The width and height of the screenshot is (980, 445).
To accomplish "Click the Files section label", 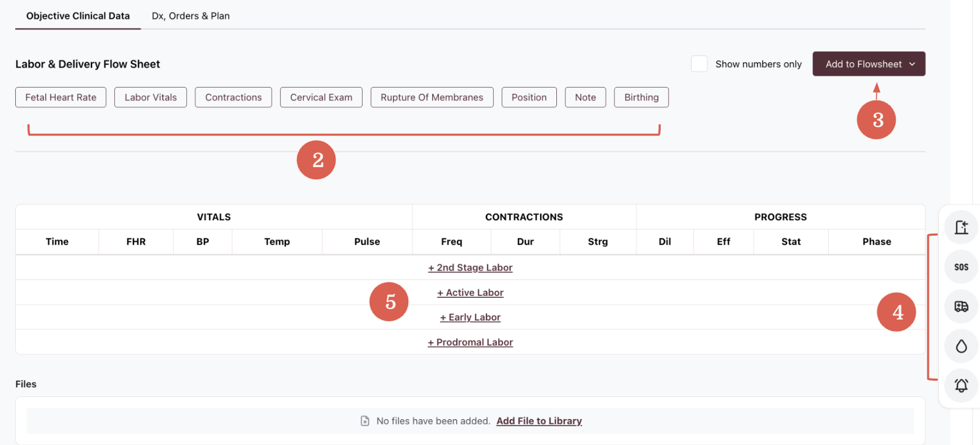I will coord(26,384).
